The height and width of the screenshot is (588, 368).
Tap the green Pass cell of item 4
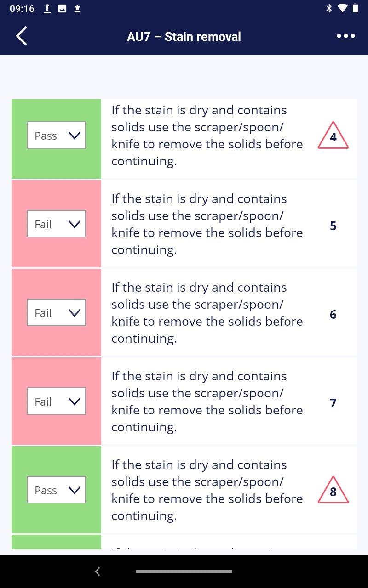(56, 139)
